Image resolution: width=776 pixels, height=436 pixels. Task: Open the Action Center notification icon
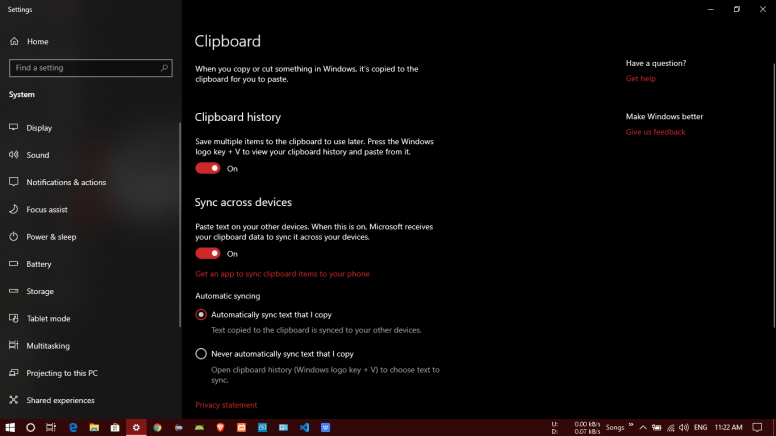[x=757, y=428]
